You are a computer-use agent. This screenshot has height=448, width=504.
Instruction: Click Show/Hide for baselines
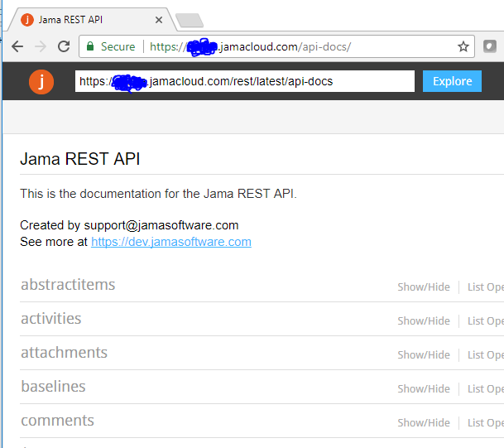point(424,389)
